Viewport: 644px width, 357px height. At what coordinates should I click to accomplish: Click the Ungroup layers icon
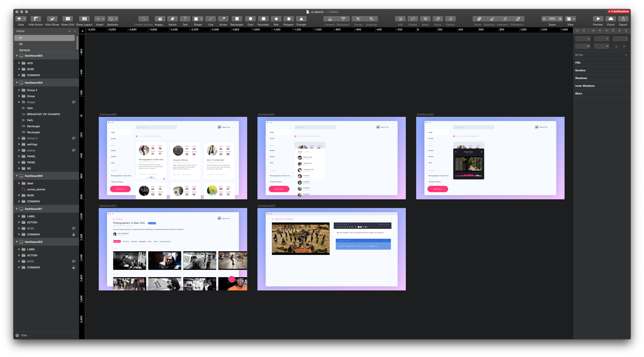point(371,19)
